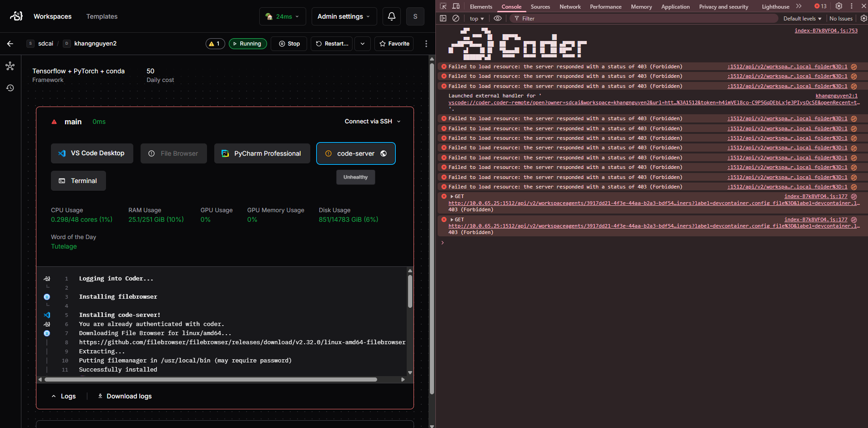The image size is (868, 428).
Task: Open the Memory tab in DevTools
Action: (x=641, y=7)
